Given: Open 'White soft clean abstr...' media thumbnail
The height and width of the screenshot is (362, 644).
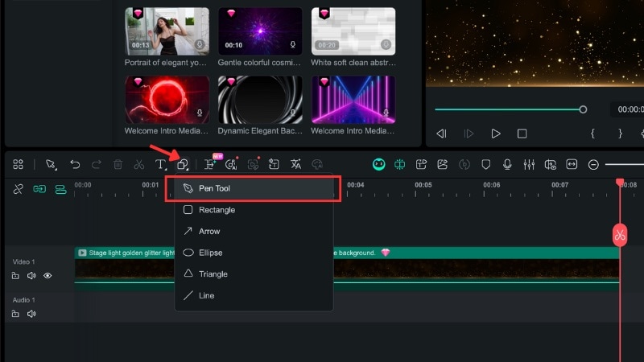Looking at the screenshot, I should click(353, 31).
